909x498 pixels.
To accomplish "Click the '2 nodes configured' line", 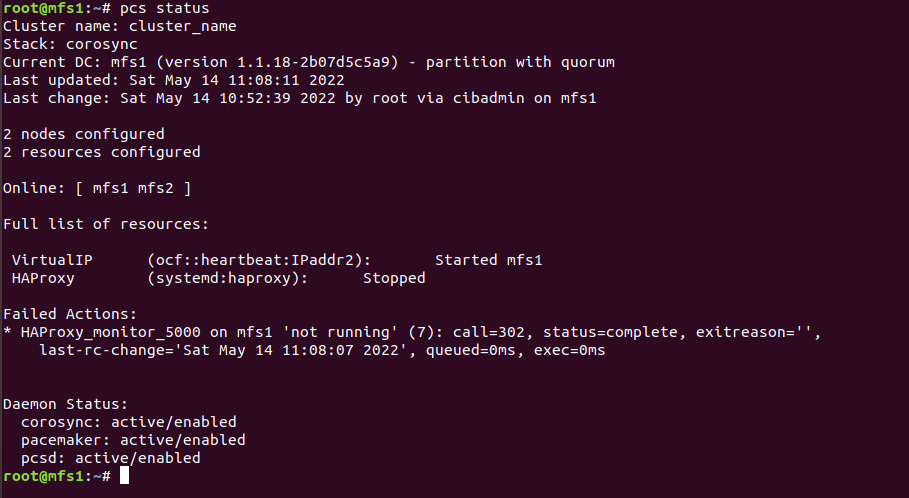I will click(84, 134).
